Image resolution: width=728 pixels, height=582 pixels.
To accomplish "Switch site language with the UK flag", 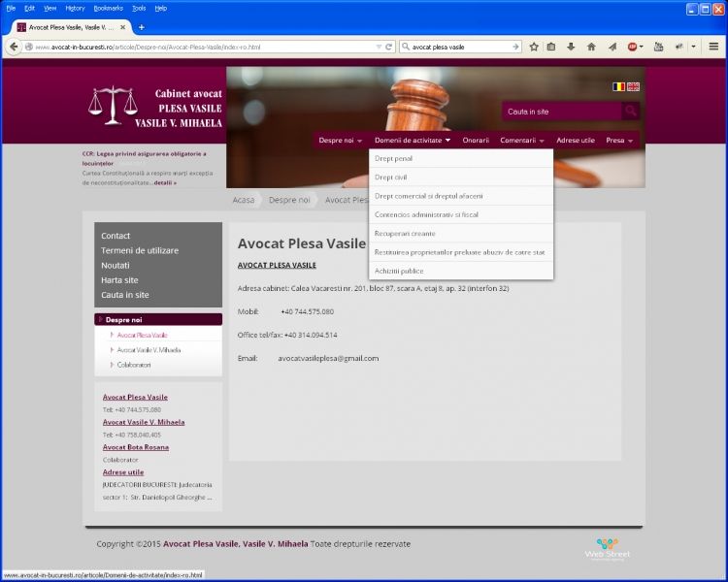I will coord(633,86).
